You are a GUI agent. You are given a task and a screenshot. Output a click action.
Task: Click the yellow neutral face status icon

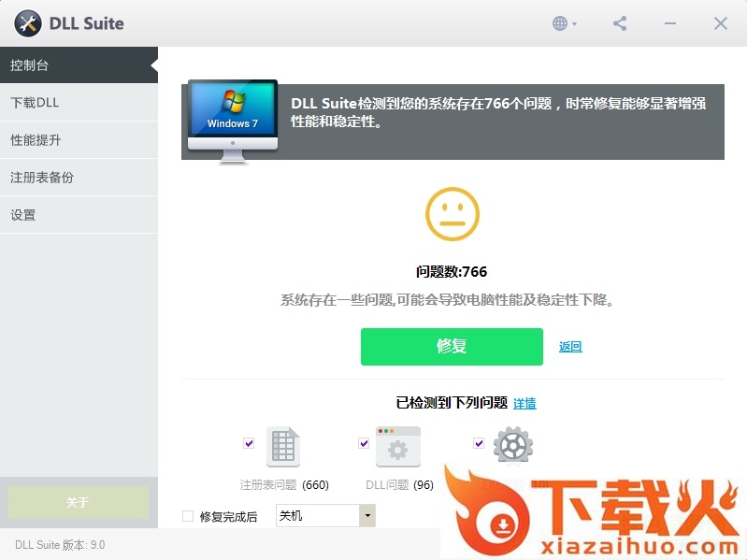[453, 214]
